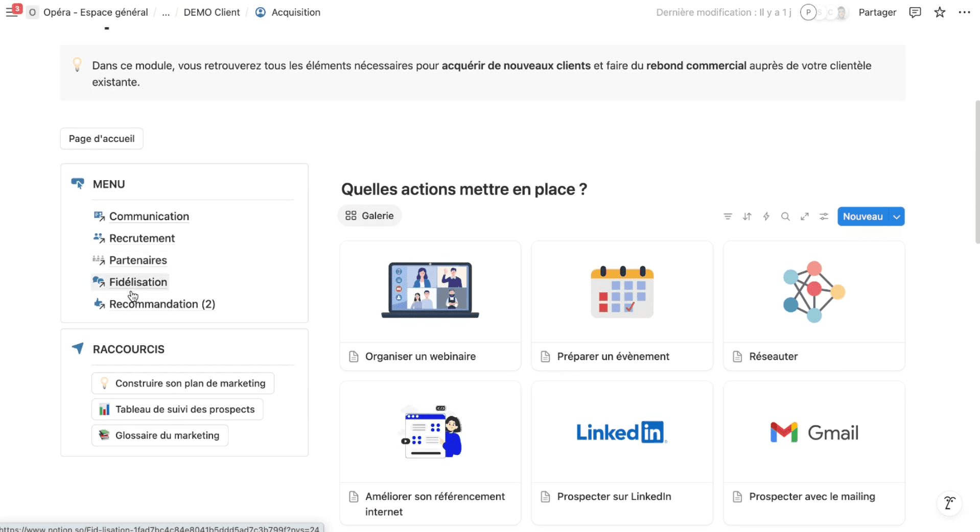The image size is (980, 532).
Task: Toggle the favorite star for this page
Action: point(940,12)
